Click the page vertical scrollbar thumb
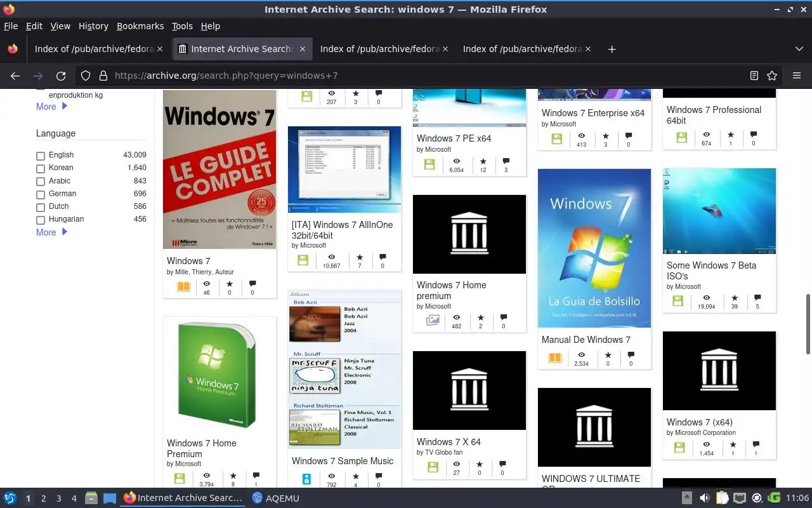The width and height of the screenshot is (812, 508). 808,324
